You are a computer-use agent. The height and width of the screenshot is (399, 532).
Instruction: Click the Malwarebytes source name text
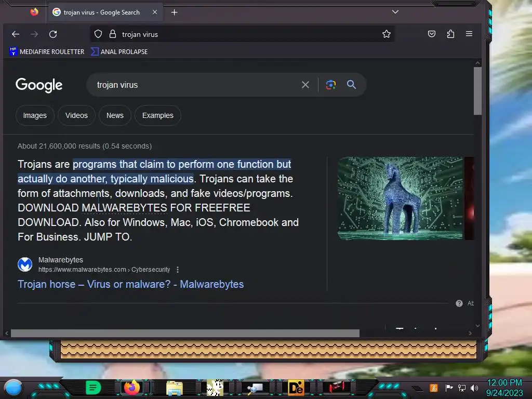(x=61, y=260)
